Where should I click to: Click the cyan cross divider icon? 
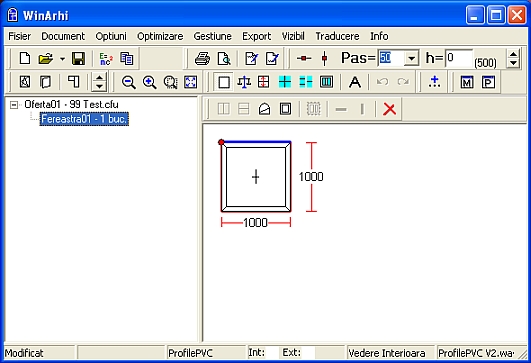(285, 82)
